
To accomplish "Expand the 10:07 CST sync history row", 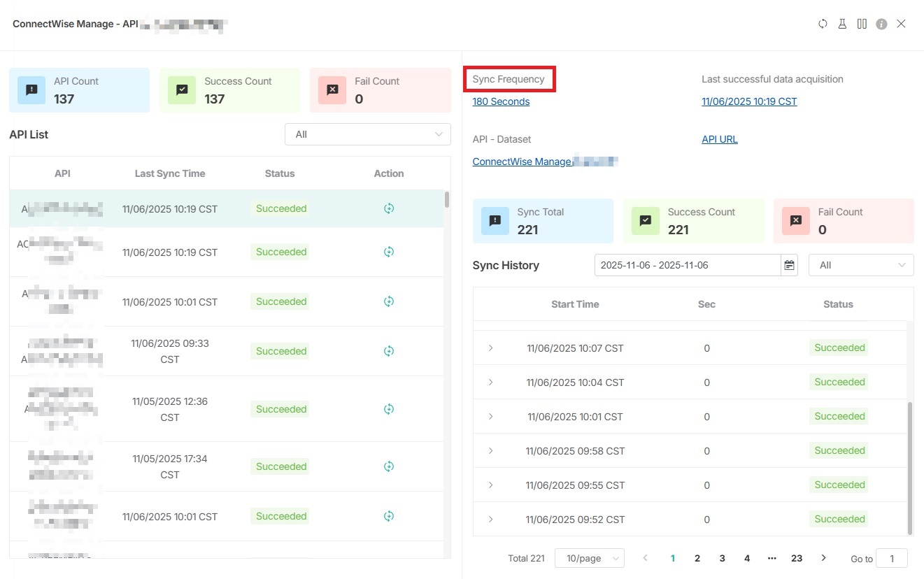I will pos(490,348).
